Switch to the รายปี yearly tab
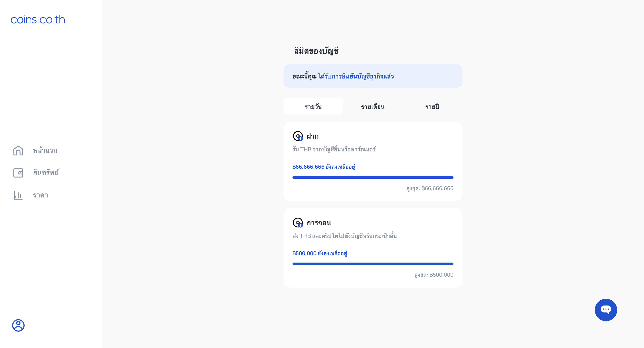The height and width of the screenshot is (348, 644). coord(432,106)
